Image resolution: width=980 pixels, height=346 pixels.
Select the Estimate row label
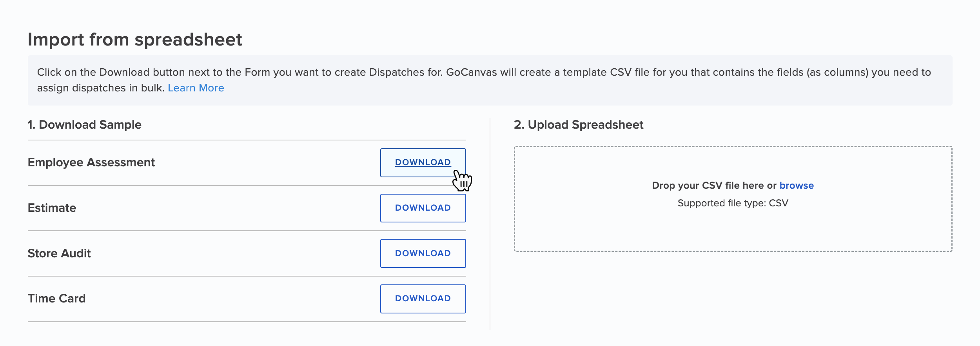click(x=51, y=208)
